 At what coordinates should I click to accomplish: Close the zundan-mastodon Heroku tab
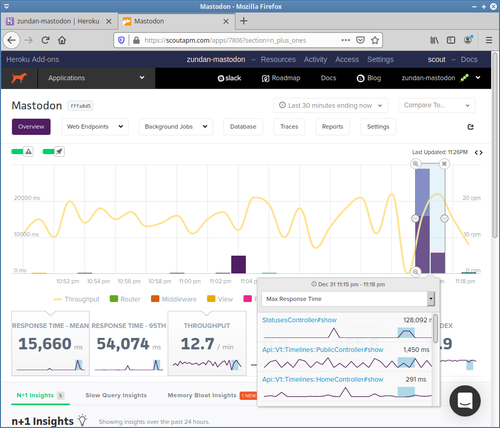(109, 21)
